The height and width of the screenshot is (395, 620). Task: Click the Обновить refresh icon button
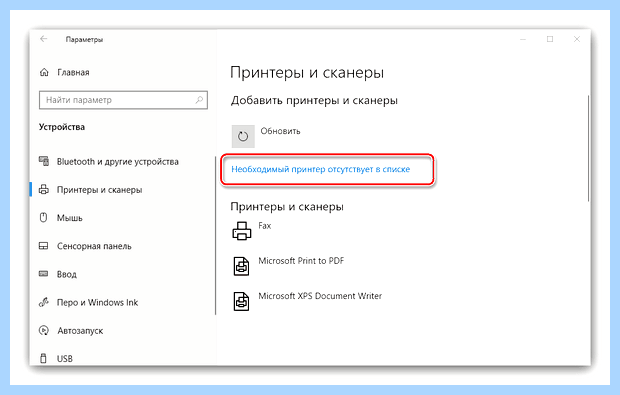point(243,136)
